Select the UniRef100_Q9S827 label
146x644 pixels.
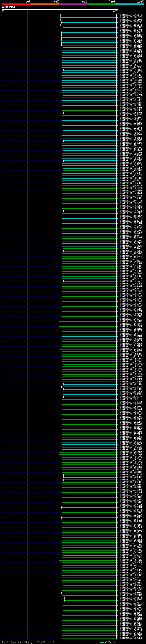[131, 45]
